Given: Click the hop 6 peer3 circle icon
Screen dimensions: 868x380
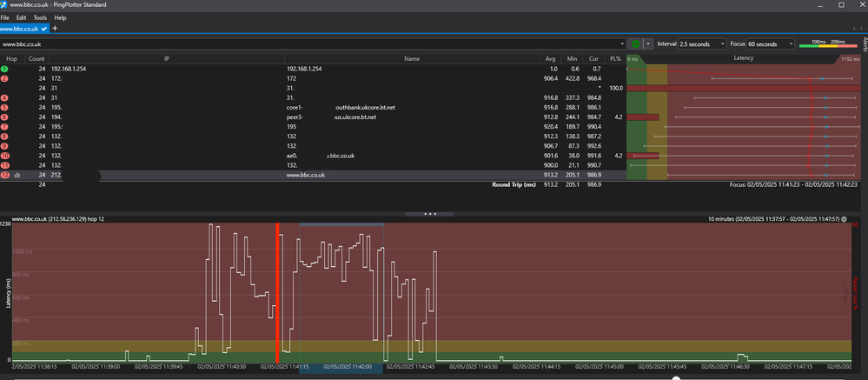Looking at the screenshot, I should (4, 117).
